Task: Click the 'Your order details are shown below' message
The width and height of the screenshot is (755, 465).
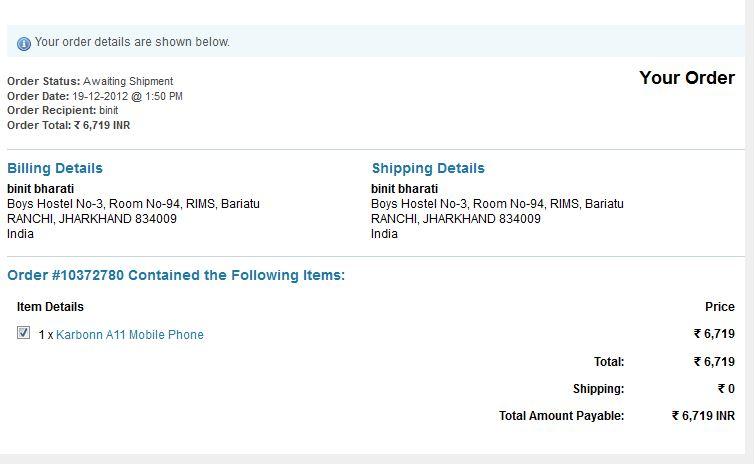Action: (x=132, y=42)
